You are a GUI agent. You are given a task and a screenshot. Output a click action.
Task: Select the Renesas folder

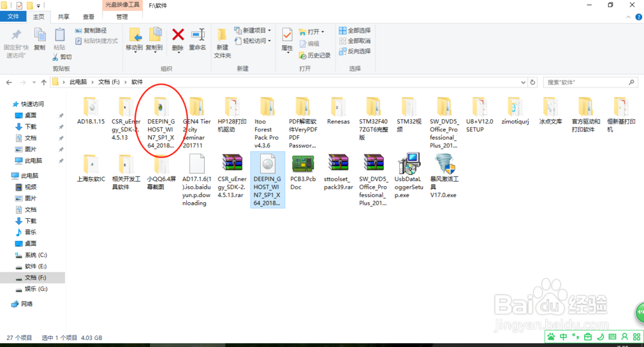339,111
